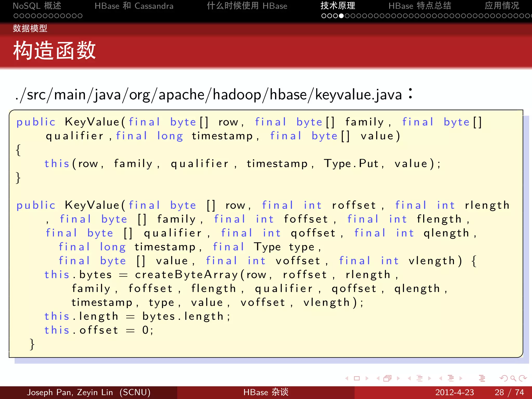The width and height of the screenshot is (532, 399).
Task: Click the left arrow before the subsection icon
Action: [409, 378]
